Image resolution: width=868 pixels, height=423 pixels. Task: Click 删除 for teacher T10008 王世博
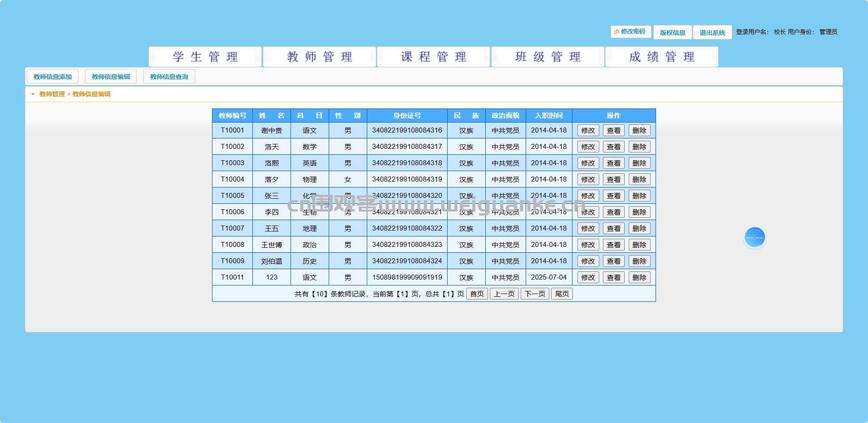click(x=639, y=245)
